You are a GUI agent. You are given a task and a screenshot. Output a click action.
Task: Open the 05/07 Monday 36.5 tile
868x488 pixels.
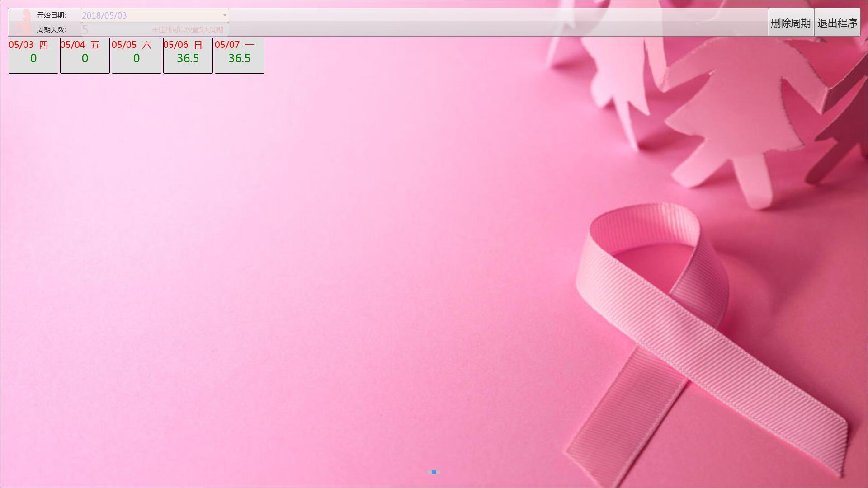pos(240,56)
